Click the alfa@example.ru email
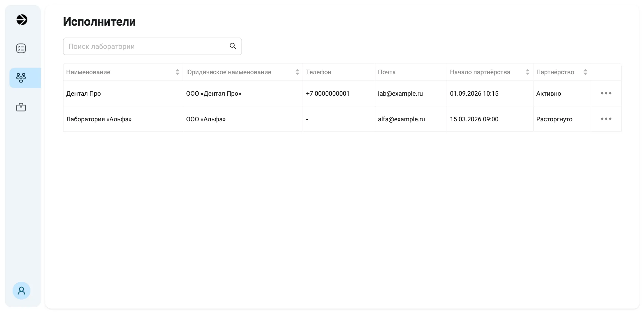 401,119
